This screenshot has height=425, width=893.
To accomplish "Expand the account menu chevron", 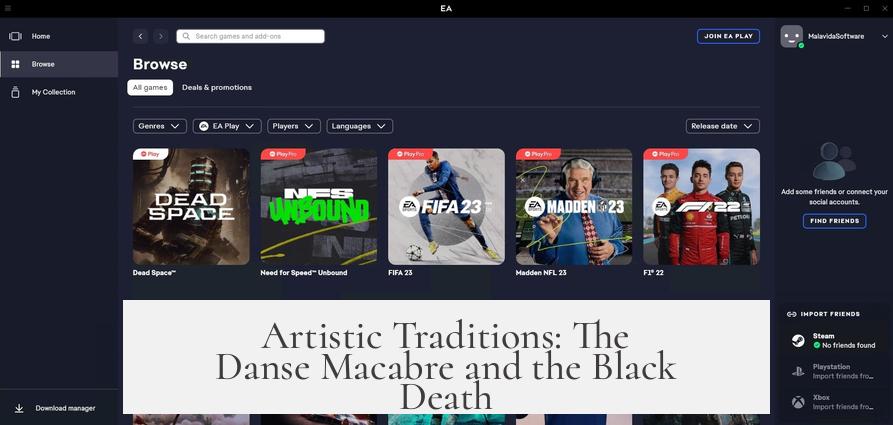I will 884,36.
